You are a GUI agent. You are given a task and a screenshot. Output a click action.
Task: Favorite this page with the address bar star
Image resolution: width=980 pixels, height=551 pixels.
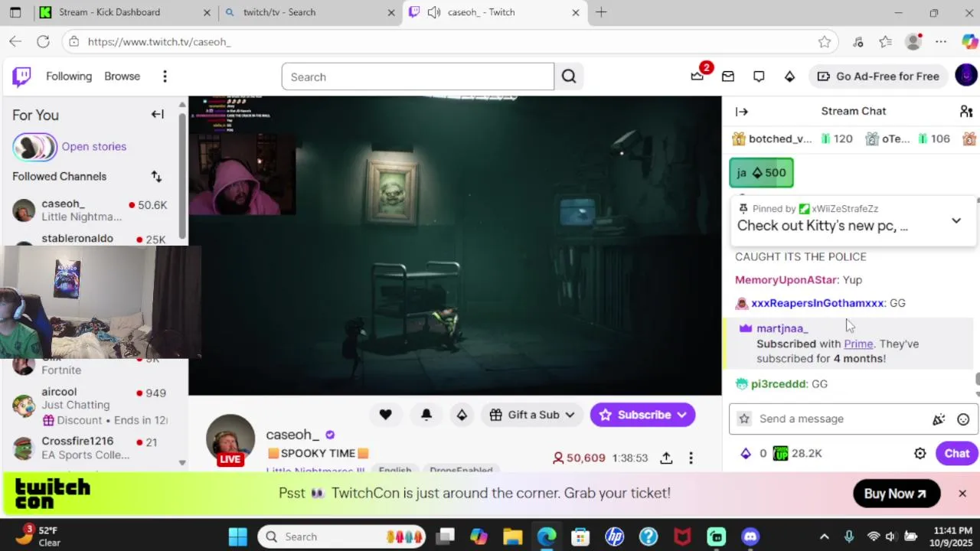(x=825, y=42)
